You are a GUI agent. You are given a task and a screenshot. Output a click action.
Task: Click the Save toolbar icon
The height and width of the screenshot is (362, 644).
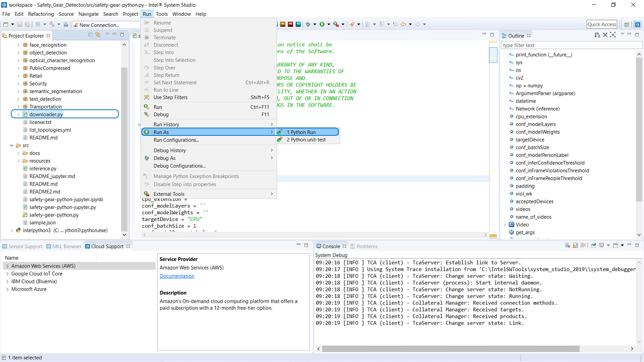coord(20,25)
